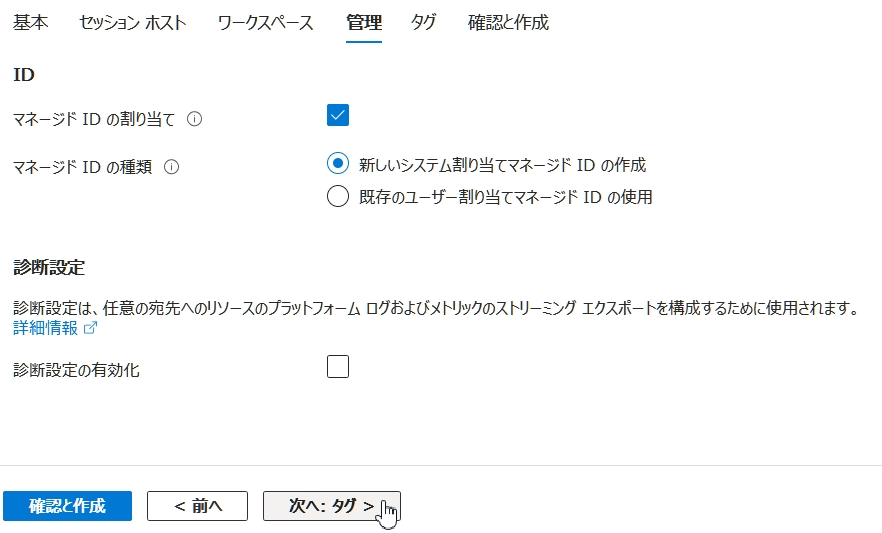Switch to the 基本 tab
Image resolution: width=882 pixels, height=533 pixels.
[30, 22]
